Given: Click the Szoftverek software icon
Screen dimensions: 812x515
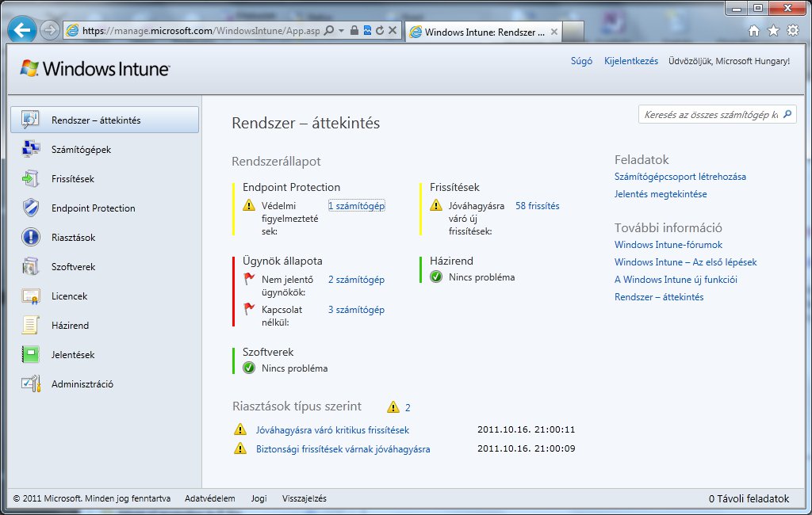Looking at the screenshot, I should pos(31,266).
